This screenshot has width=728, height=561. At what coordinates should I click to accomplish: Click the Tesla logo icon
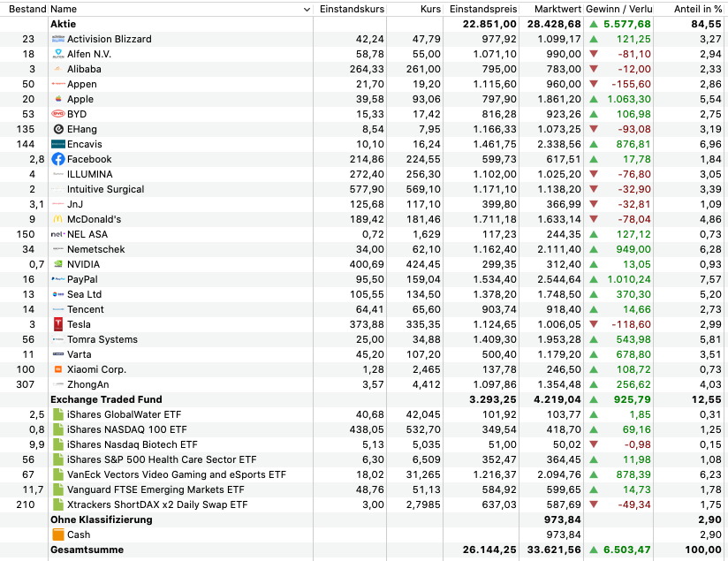coord(58,324)
